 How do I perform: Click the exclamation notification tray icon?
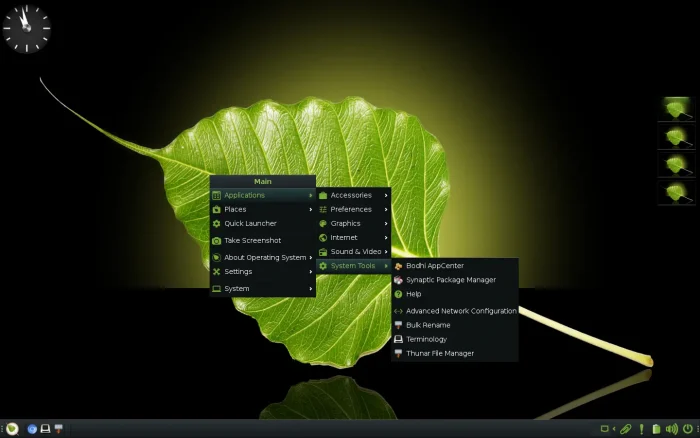641,429
